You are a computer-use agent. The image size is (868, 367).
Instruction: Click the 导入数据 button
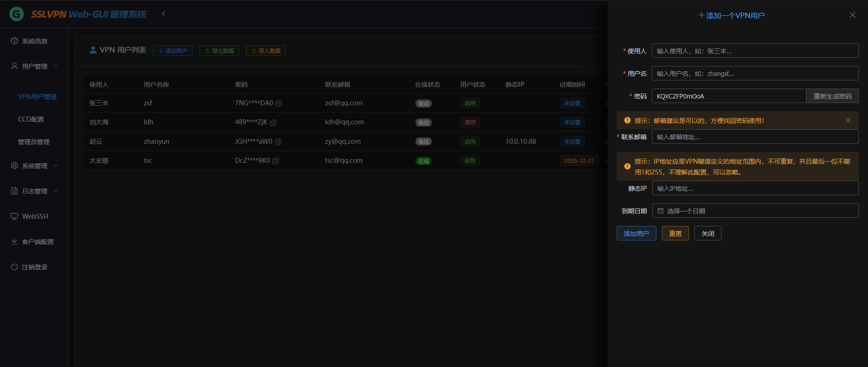point(266,51)
